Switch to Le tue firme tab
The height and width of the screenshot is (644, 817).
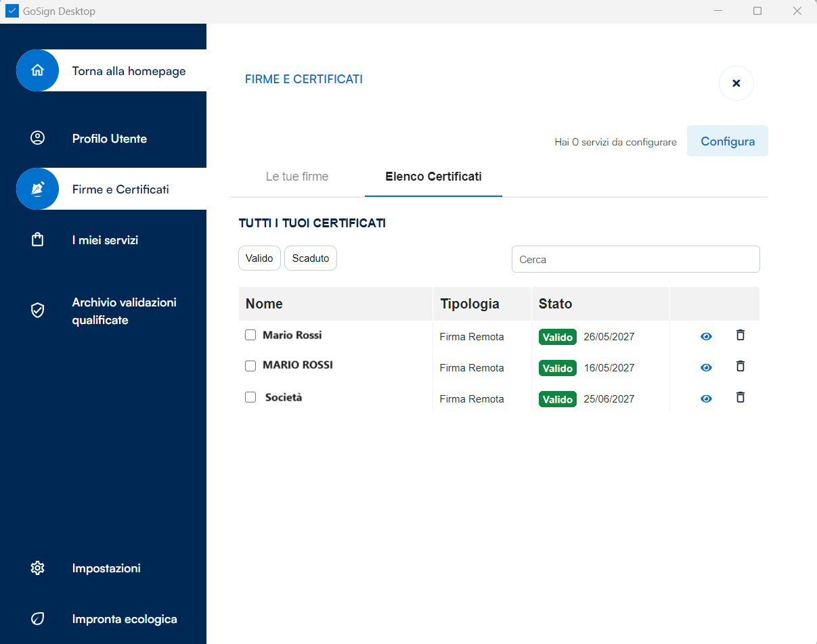[x=297, y=177]
